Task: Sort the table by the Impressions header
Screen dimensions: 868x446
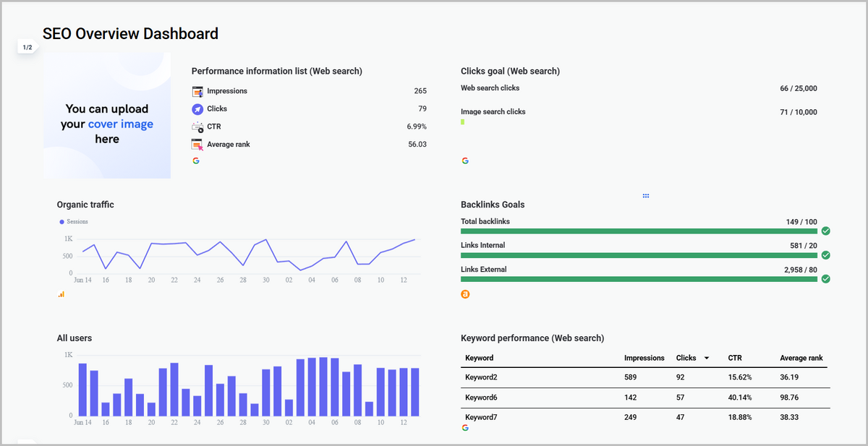Action: tap(642, 358)
